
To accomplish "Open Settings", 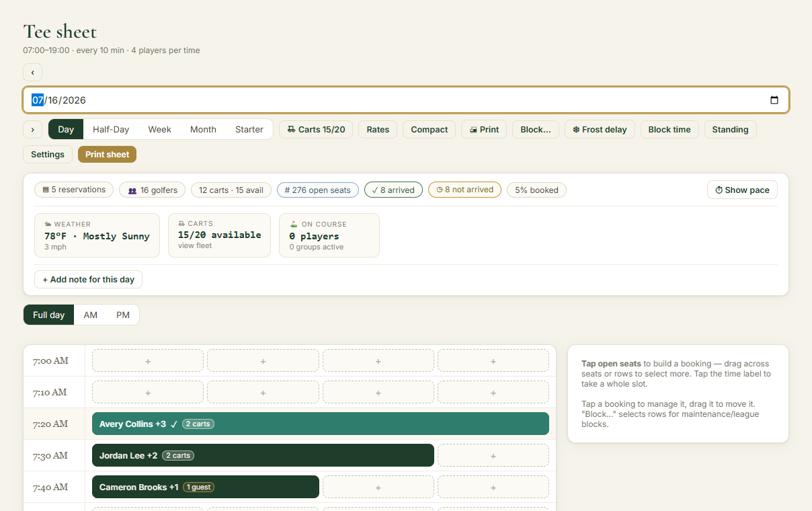I will coord(48,154).
